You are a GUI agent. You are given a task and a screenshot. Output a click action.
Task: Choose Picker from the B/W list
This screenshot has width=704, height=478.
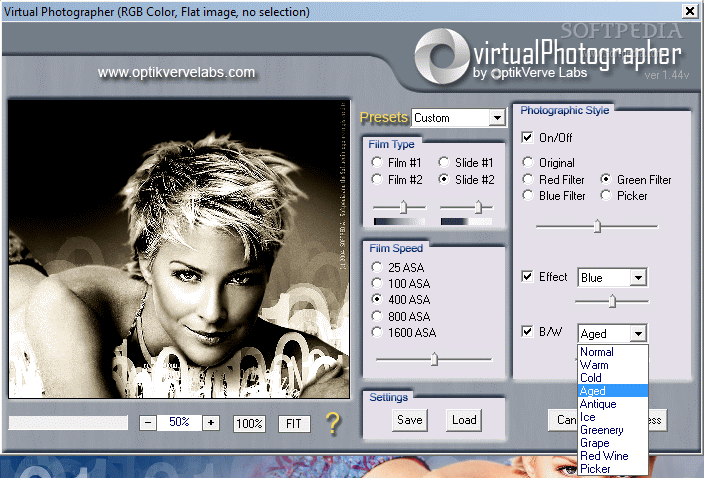point(613,469)
